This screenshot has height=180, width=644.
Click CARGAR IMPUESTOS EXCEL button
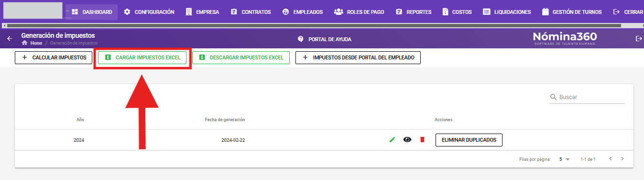click(x=142, y=57)
